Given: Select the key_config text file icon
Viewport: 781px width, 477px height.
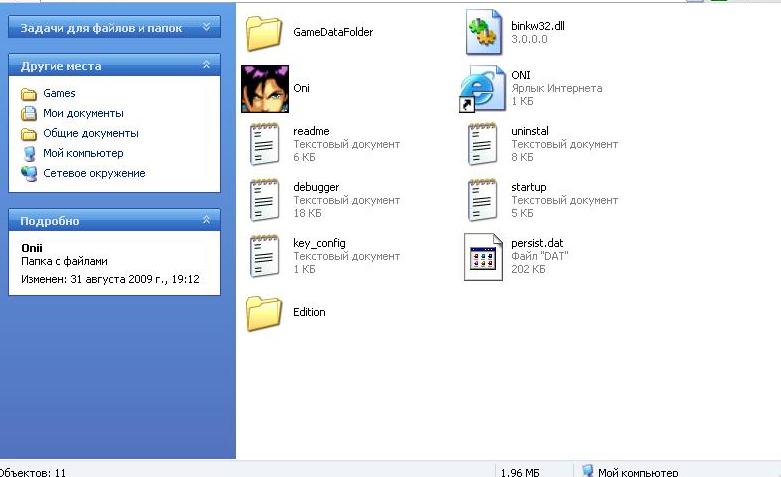Looking at the screenshot, I should 265,256.
